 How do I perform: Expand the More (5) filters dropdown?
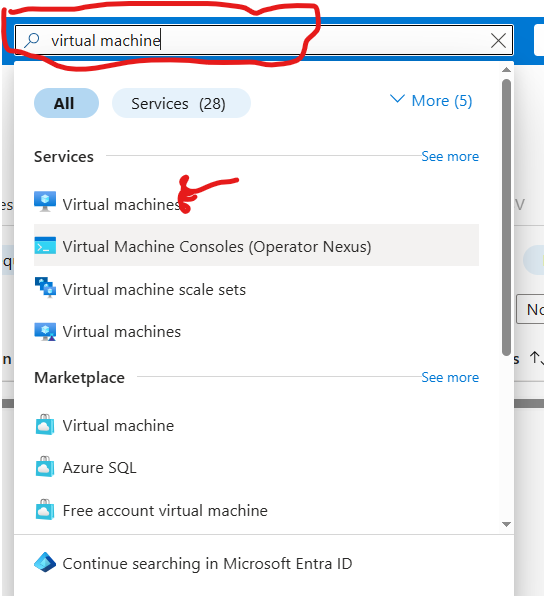[x=431, y=101]
